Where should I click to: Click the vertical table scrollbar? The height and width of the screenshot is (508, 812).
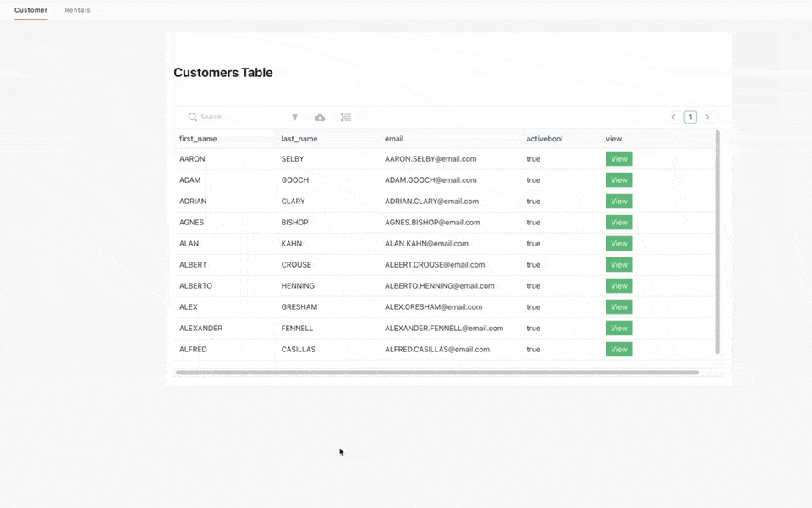717,241
